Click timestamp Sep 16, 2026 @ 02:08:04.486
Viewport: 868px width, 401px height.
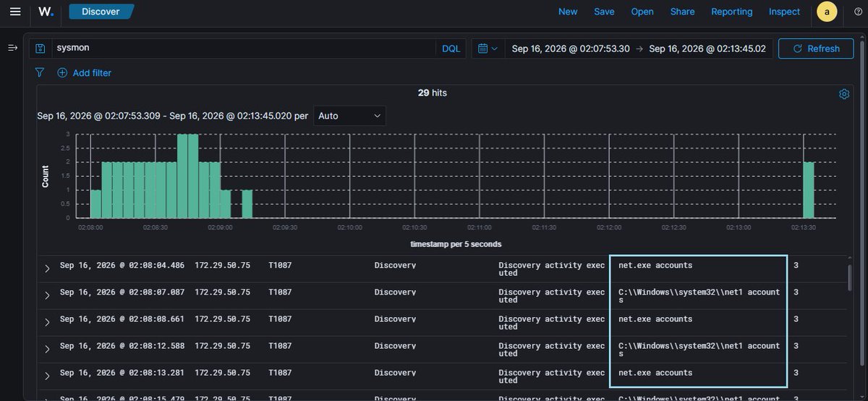(x=122, y=265)
